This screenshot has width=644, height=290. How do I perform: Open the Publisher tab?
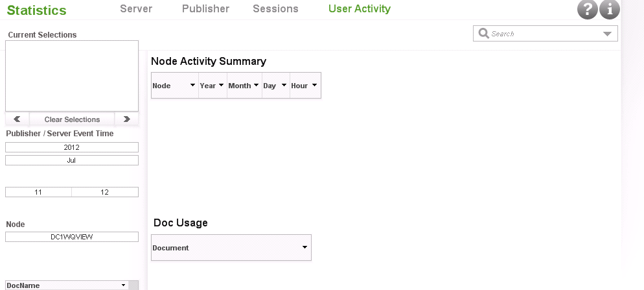[x=205, y=9]
